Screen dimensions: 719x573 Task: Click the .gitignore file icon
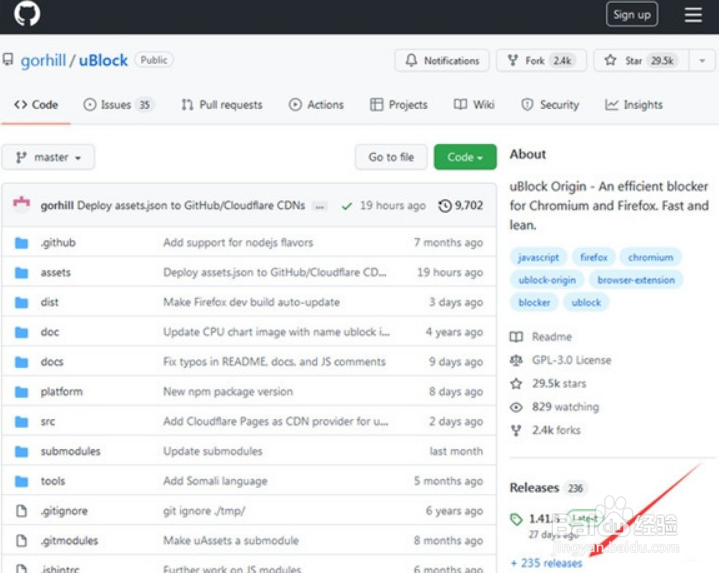(x=21, y=511)
